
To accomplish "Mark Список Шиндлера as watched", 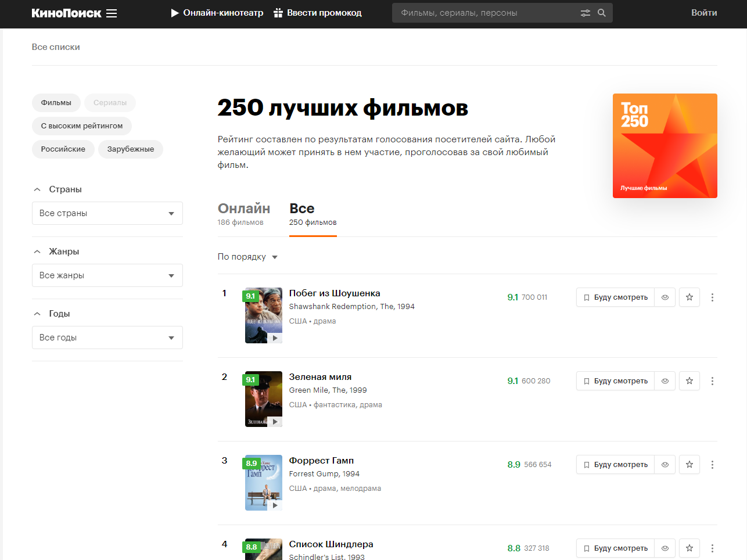I will click(665, 548).
